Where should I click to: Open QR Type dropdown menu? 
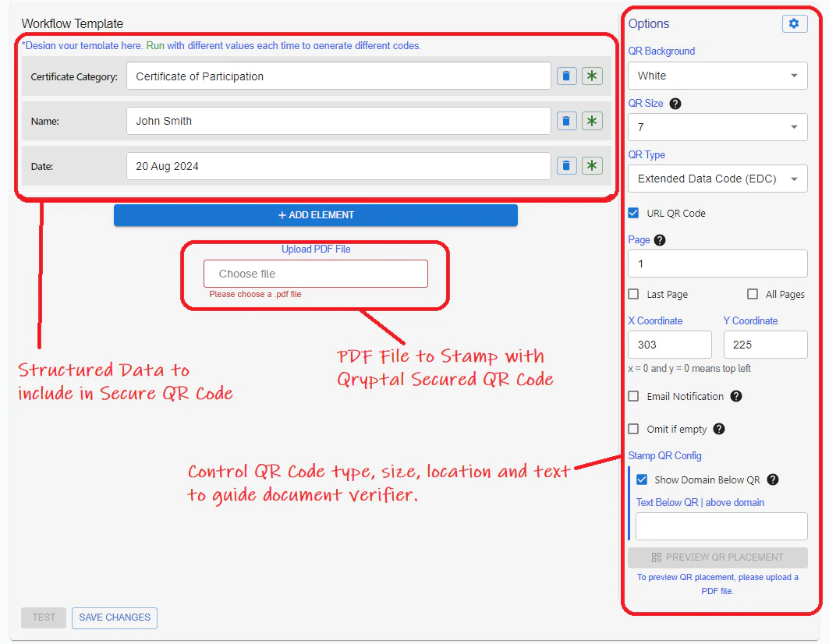[x=717, y=179]
